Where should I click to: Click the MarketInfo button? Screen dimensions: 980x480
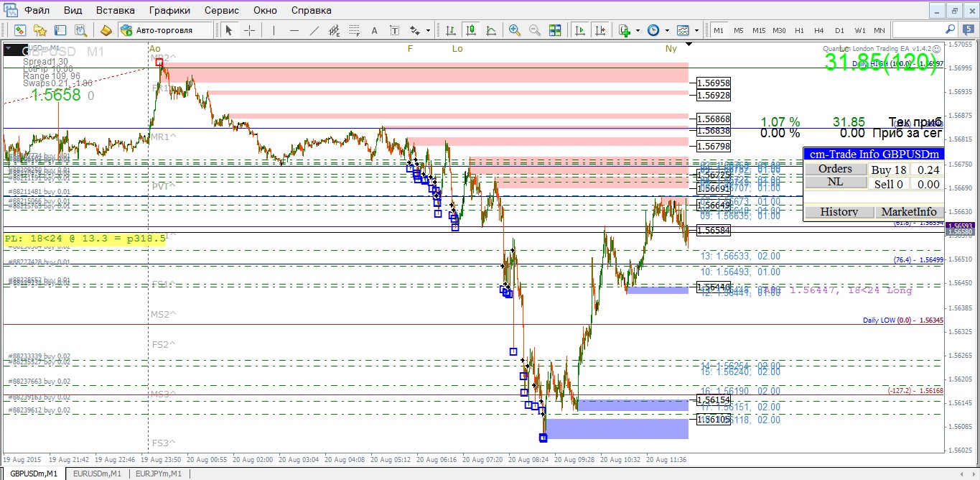pos(909,212)
